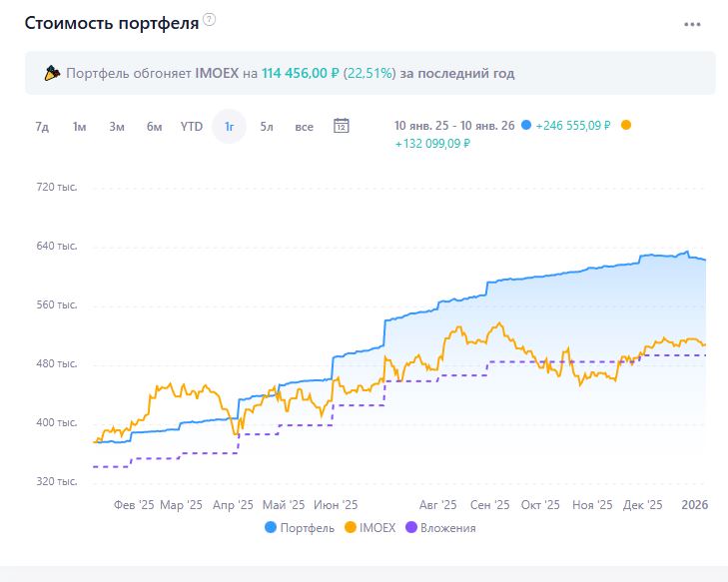728x582 pixels.
Task: Click the 114 456,00 ₽ amount
Action: point(300,74)
